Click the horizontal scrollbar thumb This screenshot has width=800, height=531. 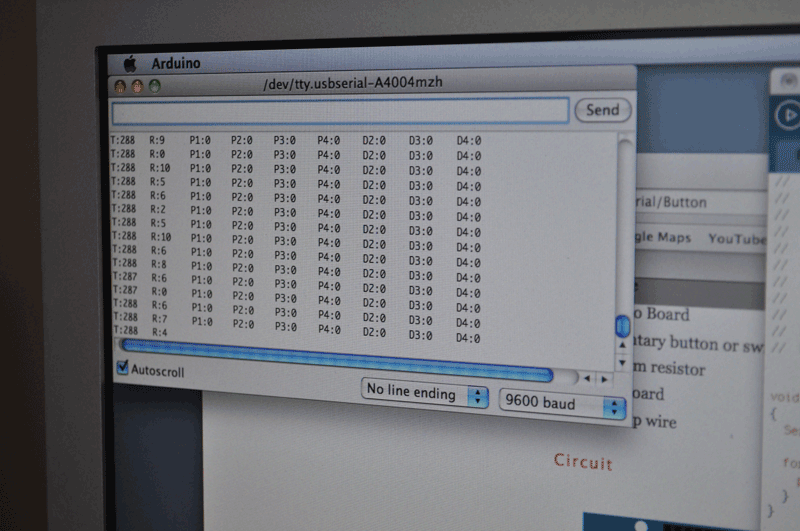[337, 360]
